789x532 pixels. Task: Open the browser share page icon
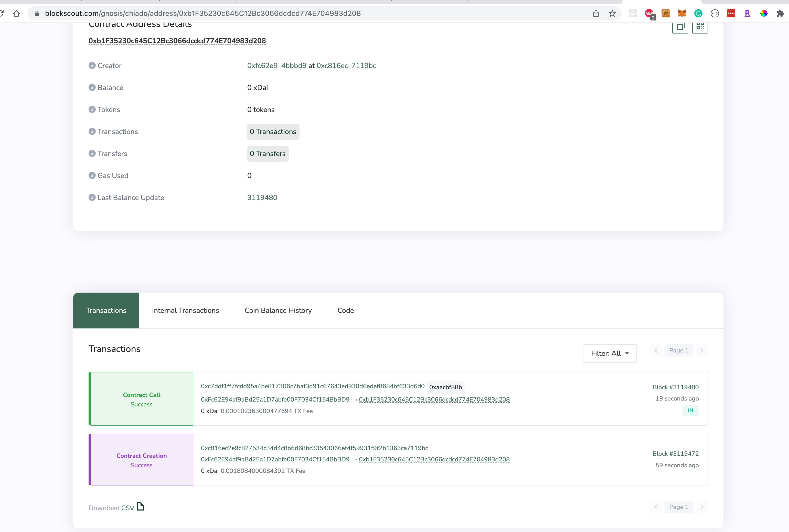click(x=596, y=14)
